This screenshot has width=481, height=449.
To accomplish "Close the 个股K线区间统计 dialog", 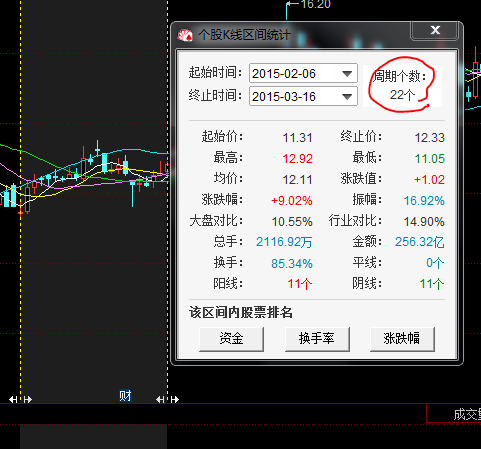I will pos(435,30).
